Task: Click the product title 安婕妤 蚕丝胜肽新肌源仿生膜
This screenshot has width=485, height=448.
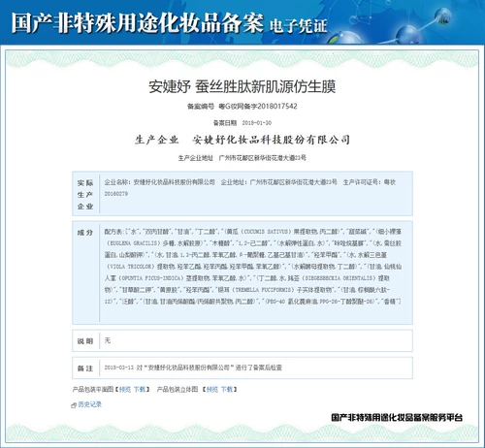Action: (x=242, y=86)
